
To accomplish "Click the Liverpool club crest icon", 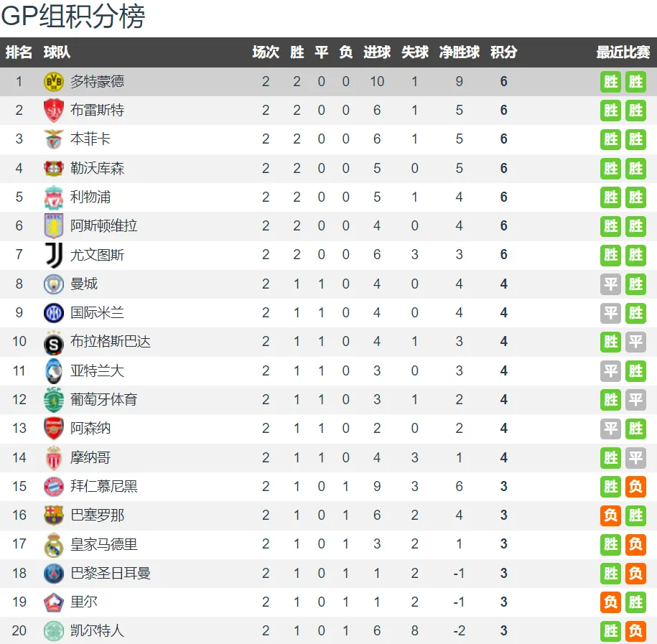I will click(x=54, y=197).
